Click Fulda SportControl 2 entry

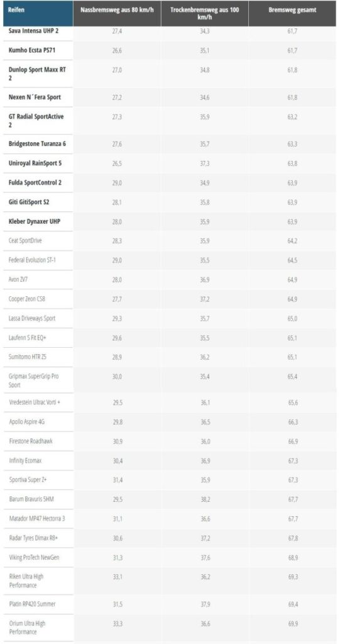pyautogui.click(x=35, y=183)
